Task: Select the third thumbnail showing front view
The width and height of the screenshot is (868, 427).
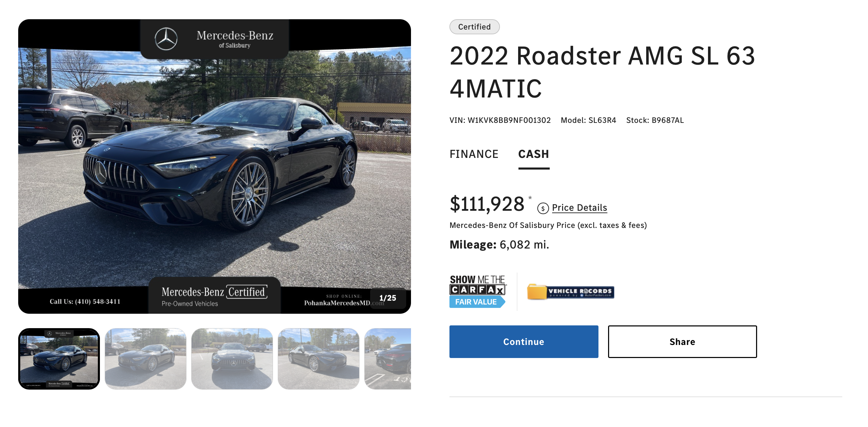Action: point(232,359)
